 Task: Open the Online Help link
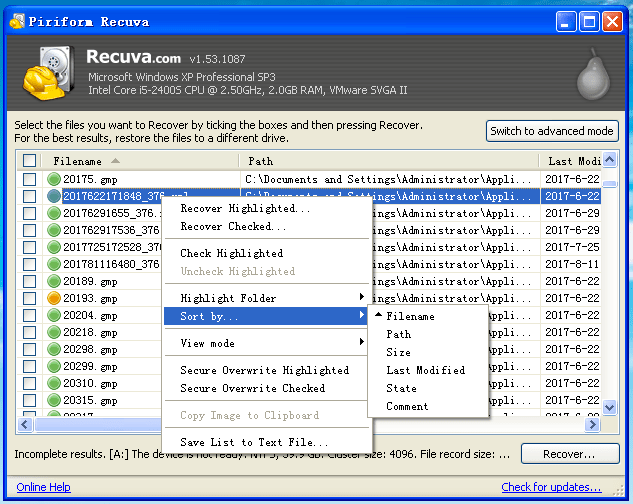(43, 487)
